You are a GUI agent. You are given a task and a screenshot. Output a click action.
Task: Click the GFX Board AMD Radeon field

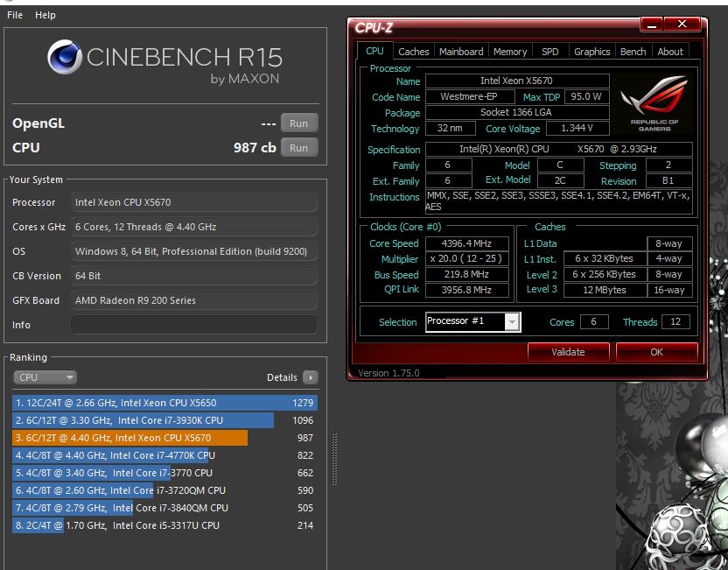pos(194,300)
